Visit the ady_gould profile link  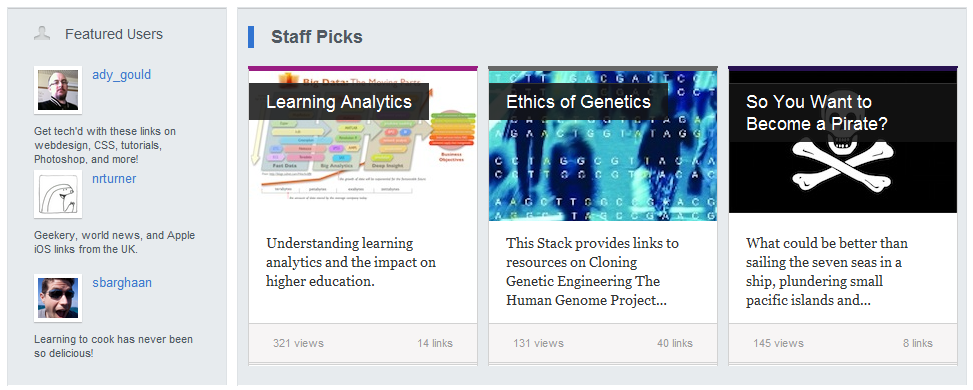(122, 75)
